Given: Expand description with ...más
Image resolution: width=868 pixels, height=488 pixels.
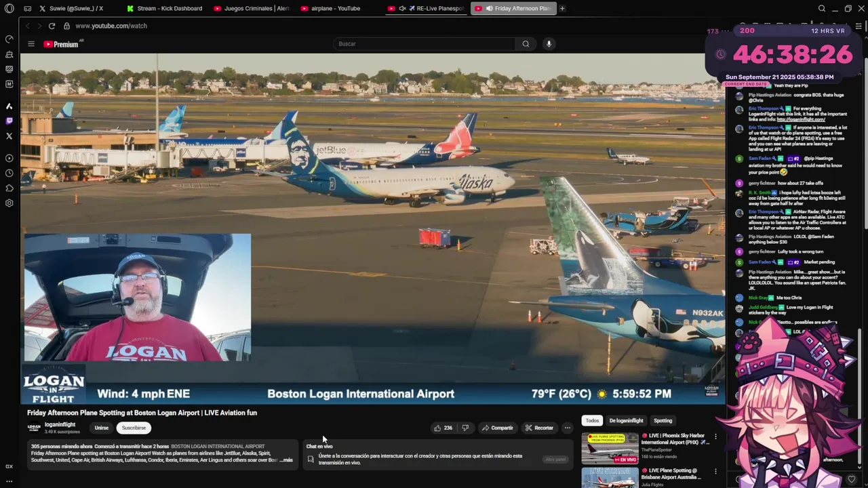Looking at the screenshot, I should pos(286,460).
